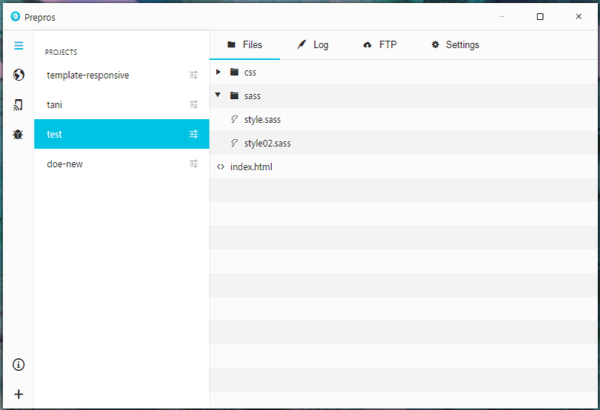Open style02.sass file in list
The height and width of the screenshot is (410, 600).
tap(267, 143)
